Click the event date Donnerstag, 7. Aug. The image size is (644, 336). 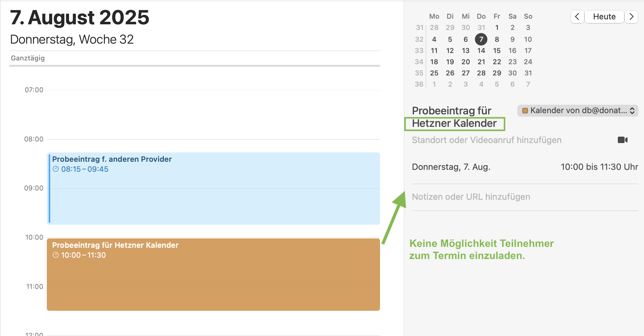pos(451,167)
